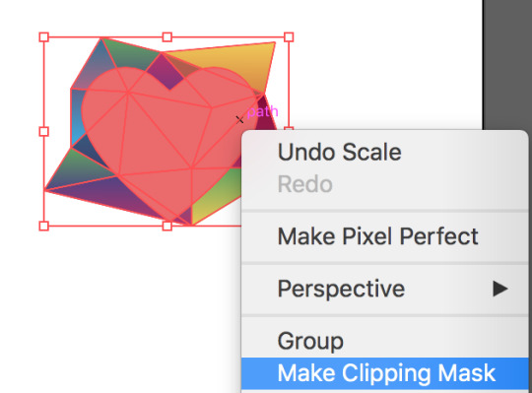Click the bottom-left corner bounding box handle
Viewport: 532px width, 393px height.
[43, 226]
